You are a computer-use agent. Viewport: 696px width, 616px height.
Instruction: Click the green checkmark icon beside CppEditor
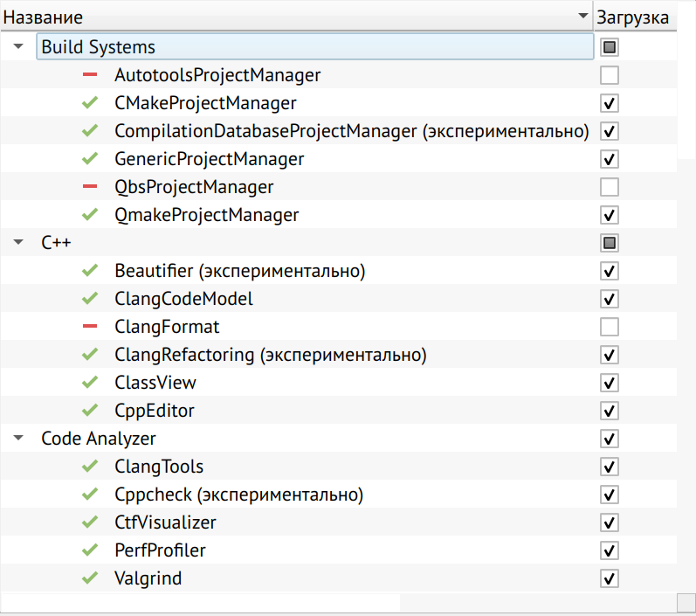click(x=90, y=411)
